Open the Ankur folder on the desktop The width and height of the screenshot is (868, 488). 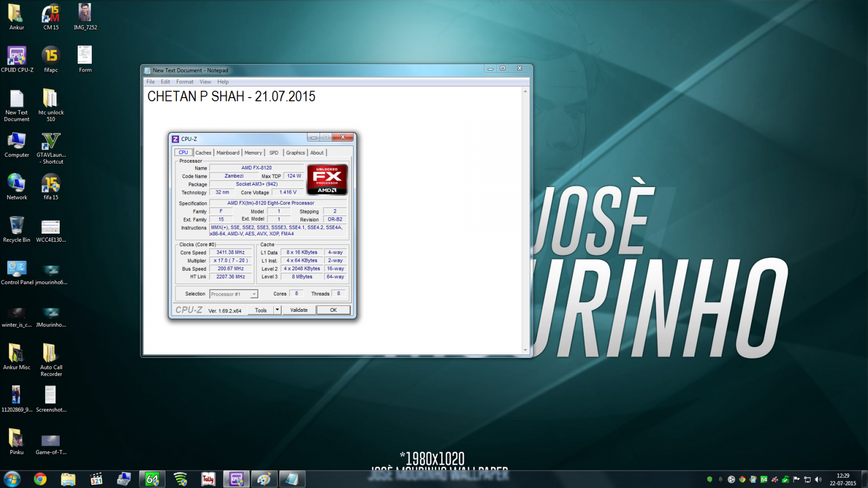[x=16, y=17]
